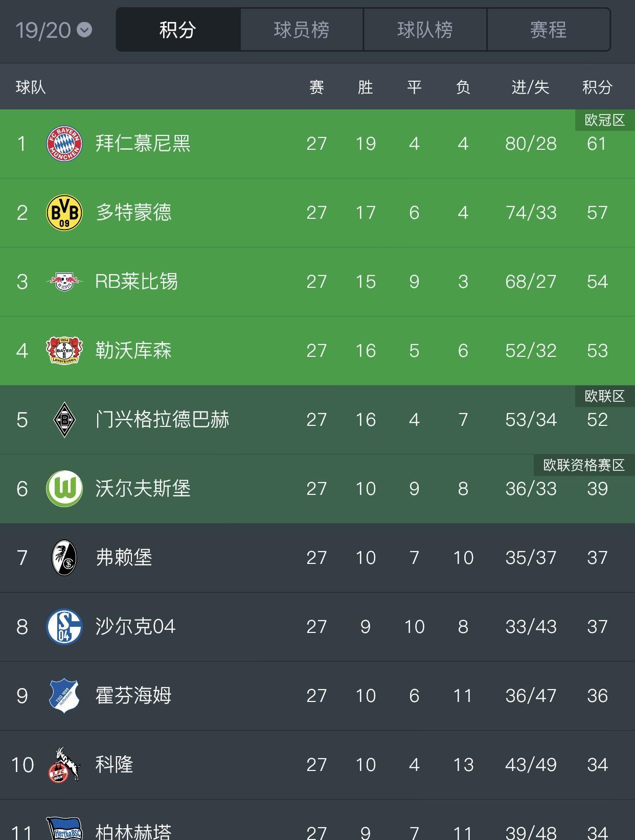Tap the green Wolfsburg W logo

pos(64,489)
